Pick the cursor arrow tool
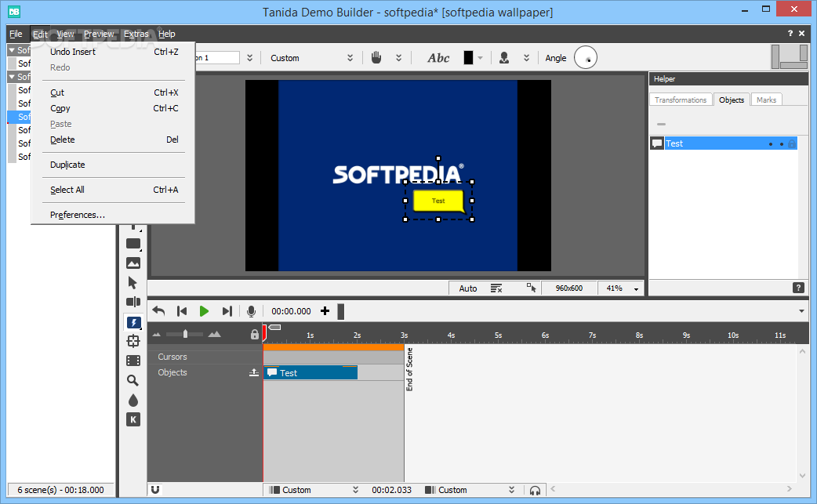 [x=133, y=283]
